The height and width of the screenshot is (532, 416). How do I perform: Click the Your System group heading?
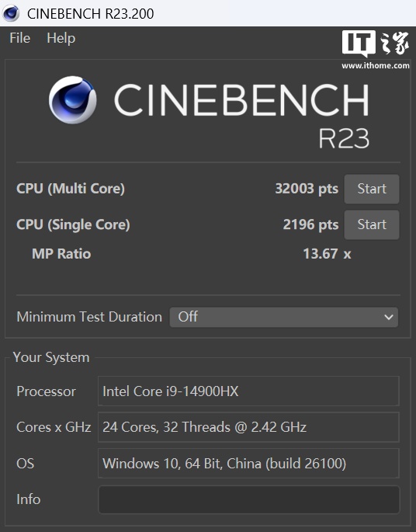(51, 357)
